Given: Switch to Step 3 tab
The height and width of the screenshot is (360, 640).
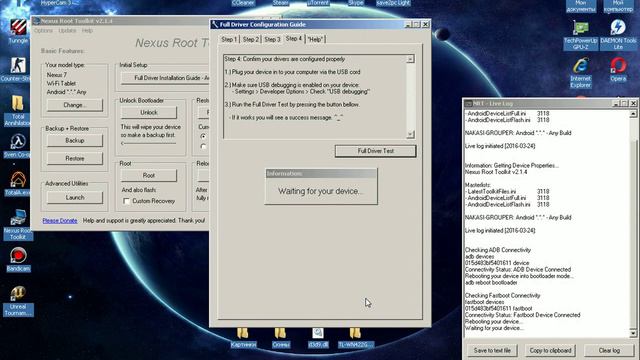Looking at the screenshot, I should [x=272, y=39].
